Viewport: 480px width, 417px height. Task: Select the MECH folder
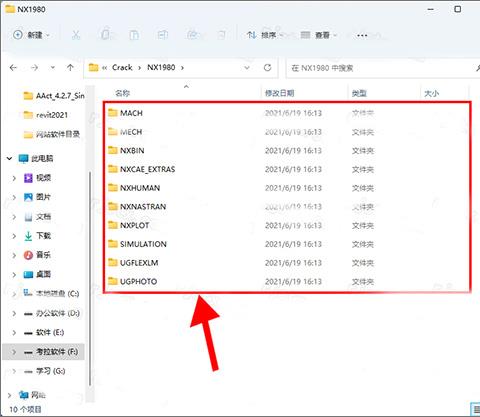(x=125, y=132)
